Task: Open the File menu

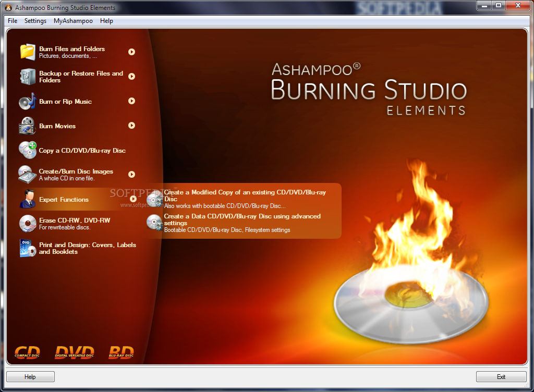Action: coord(13,21)
